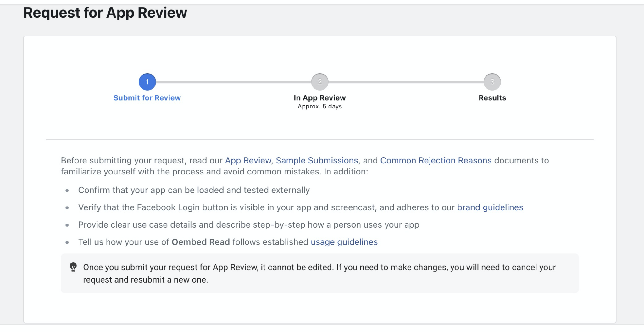This screenshot has height=332, width=644.
Task: Open the Common Rejection Reasons link
Action: (436, 160)
